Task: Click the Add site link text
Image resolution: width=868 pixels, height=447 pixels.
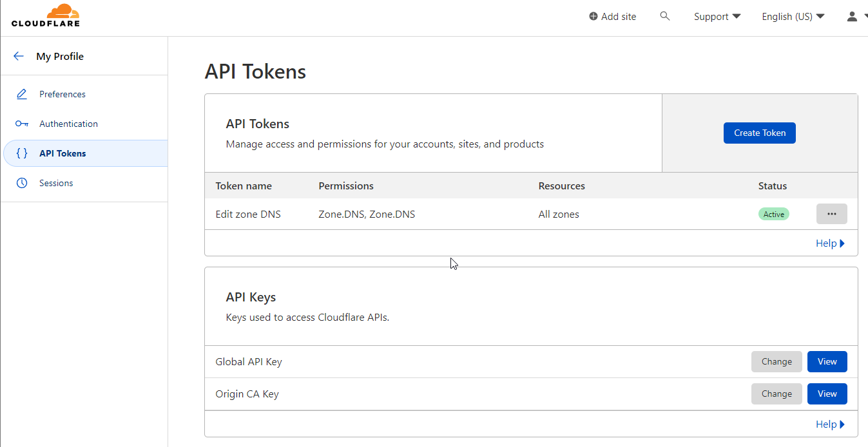Action: tap(619, 17)
